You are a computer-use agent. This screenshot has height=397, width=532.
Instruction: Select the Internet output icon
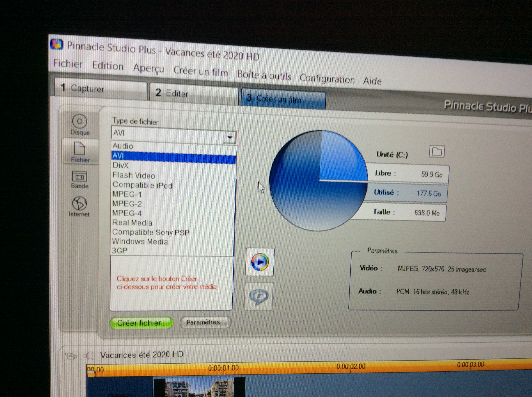tap(79, 206)
